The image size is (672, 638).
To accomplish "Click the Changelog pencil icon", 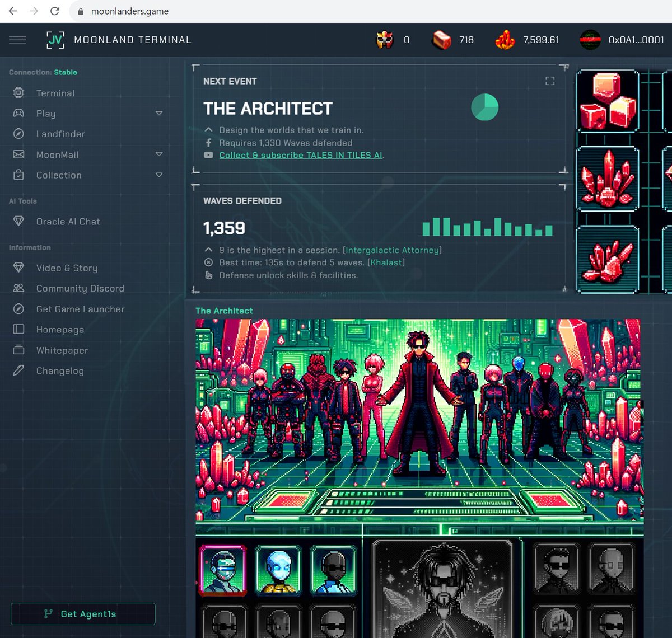I will coord(18,370).
